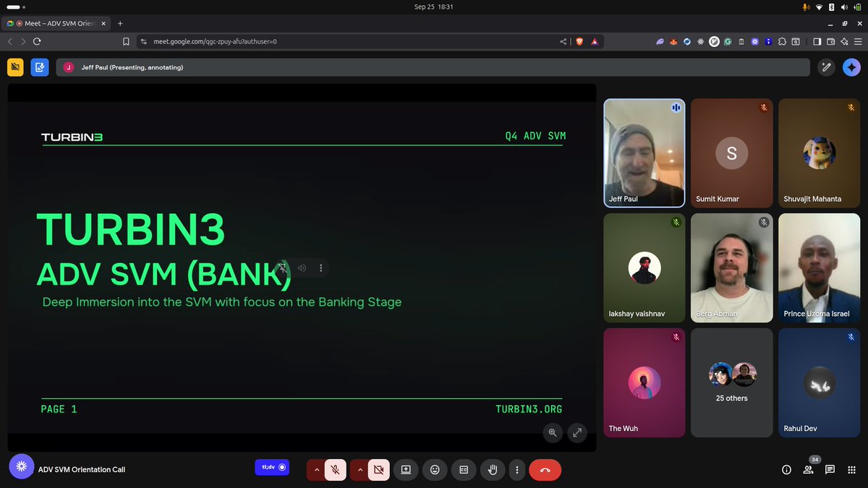
Task: Select Rahul Dev participant tile
Action: [819, 382]
